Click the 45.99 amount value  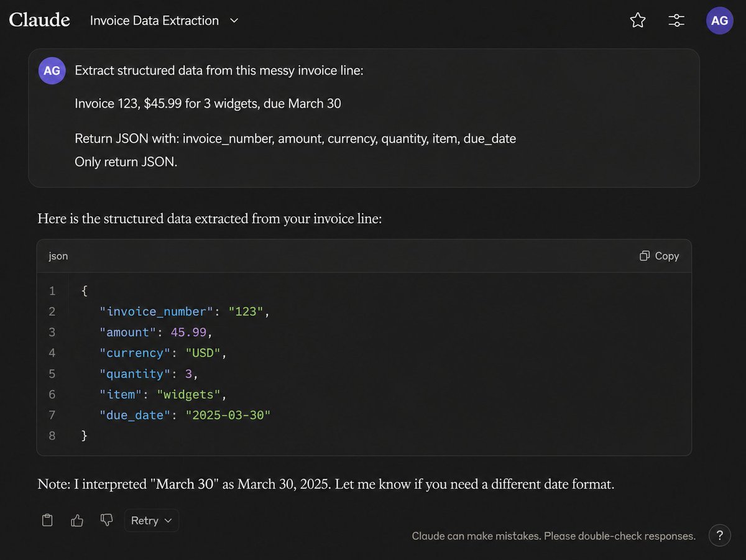[x=188, y=333]
